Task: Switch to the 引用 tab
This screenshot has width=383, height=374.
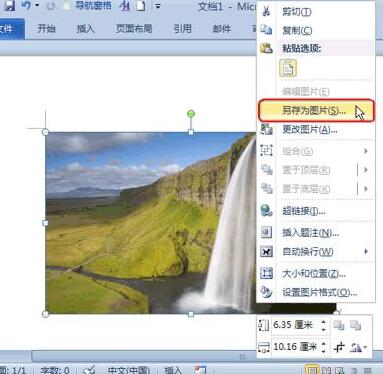Action: point(182,29)
